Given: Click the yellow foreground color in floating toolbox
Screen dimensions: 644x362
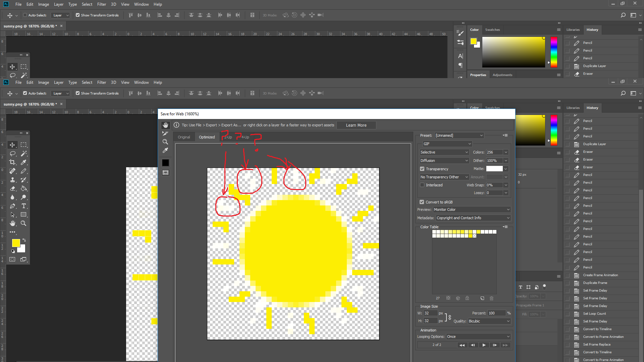Looking at the screenshot, I should point(16,243).
